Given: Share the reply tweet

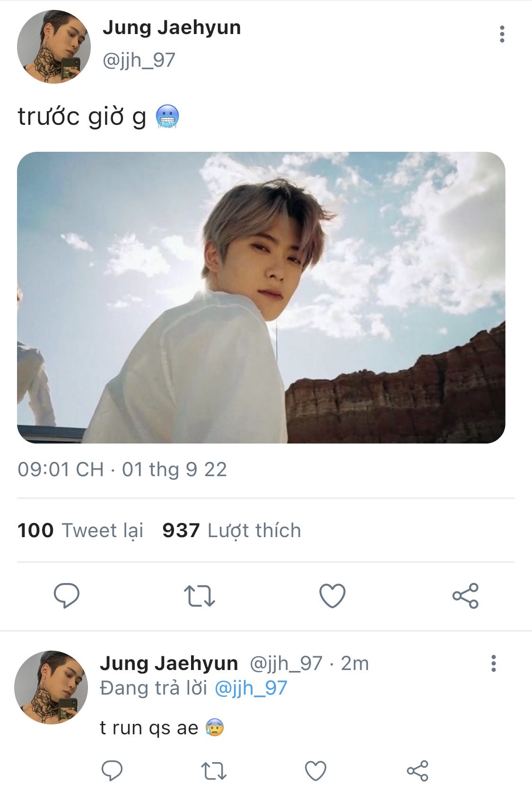Looking at the screenshot, I should pos(417,771).
